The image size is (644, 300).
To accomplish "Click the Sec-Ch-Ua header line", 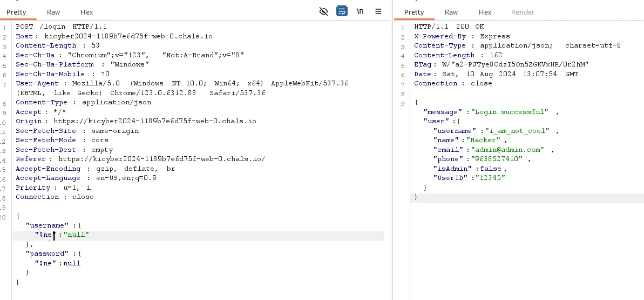I will (x=130, y=55).
